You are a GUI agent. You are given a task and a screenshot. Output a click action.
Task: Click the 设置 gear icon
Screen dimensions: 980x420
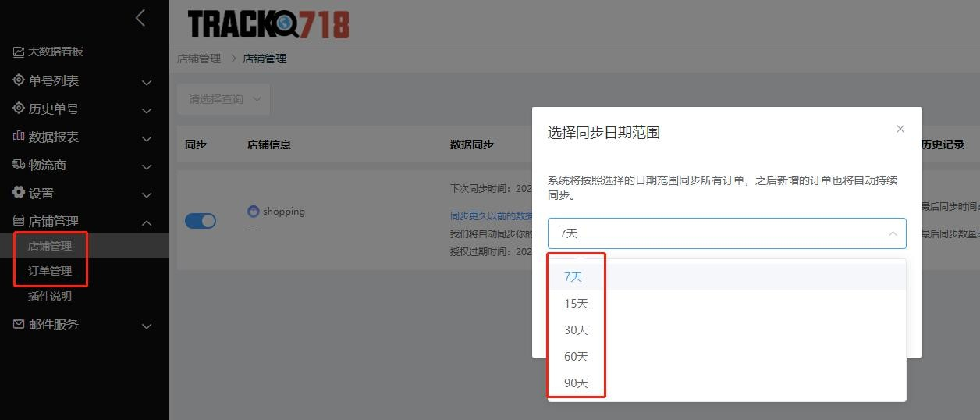19,193
